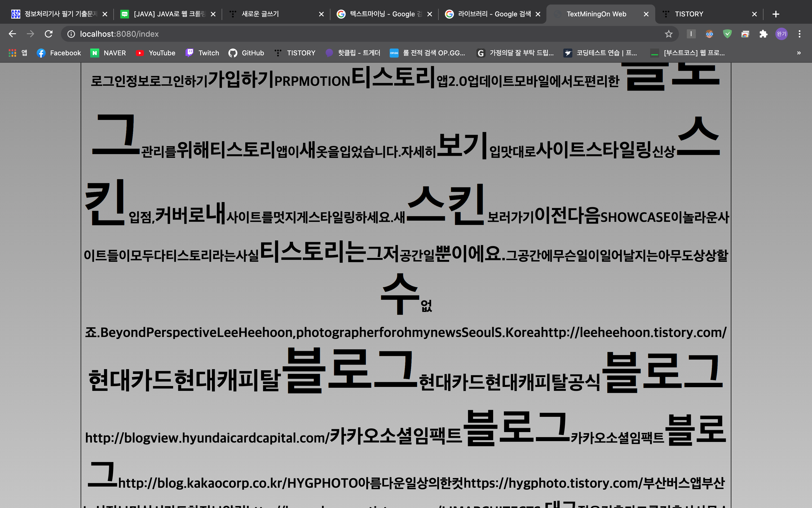Close the TextMiningOn Web tab

[646, 14]
